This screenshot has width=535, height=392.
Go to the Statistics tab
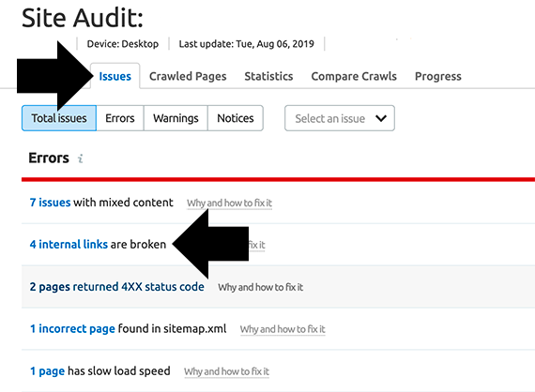pyautogui.click(x=268, y=76)
